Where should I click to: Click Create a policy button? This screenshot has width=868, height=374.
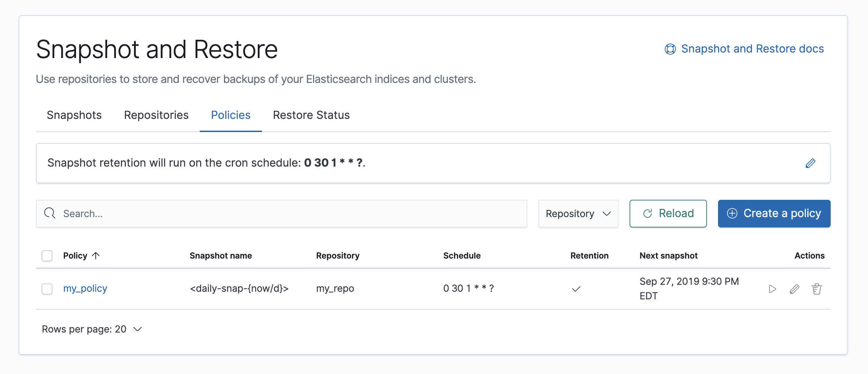point(774,214)
